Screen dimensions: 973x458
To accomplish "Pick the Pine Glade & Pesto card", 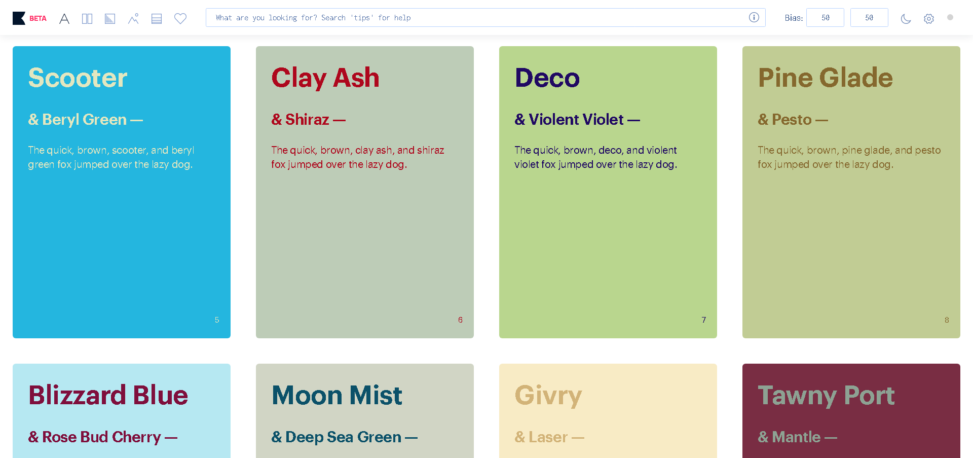I will [x=851, y=192].
